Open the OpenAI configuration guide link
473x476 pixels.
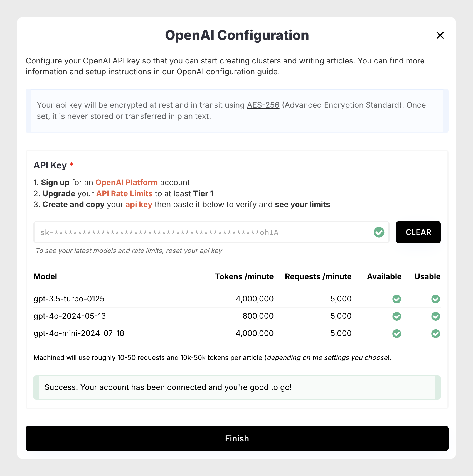pos(227,72)
